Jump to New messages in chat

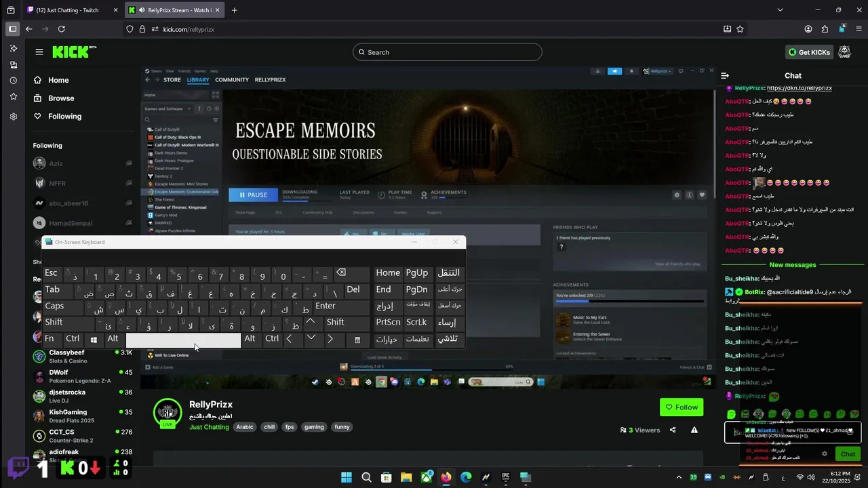(x=793, y=265)
